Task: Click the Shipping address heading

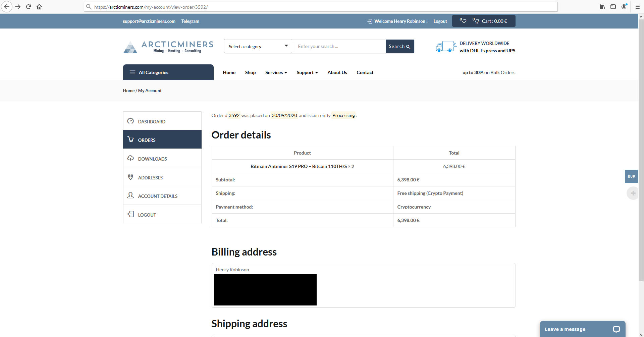Action: 249,324
